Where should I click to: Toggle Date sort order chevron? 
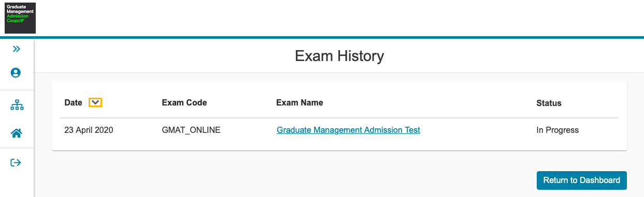click(95, 102)
